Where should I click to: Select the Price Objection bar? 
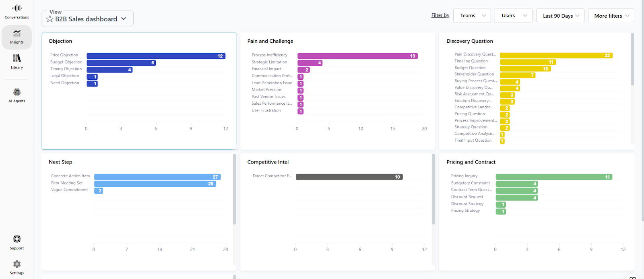pyautogui.click(x=156, y=56)
